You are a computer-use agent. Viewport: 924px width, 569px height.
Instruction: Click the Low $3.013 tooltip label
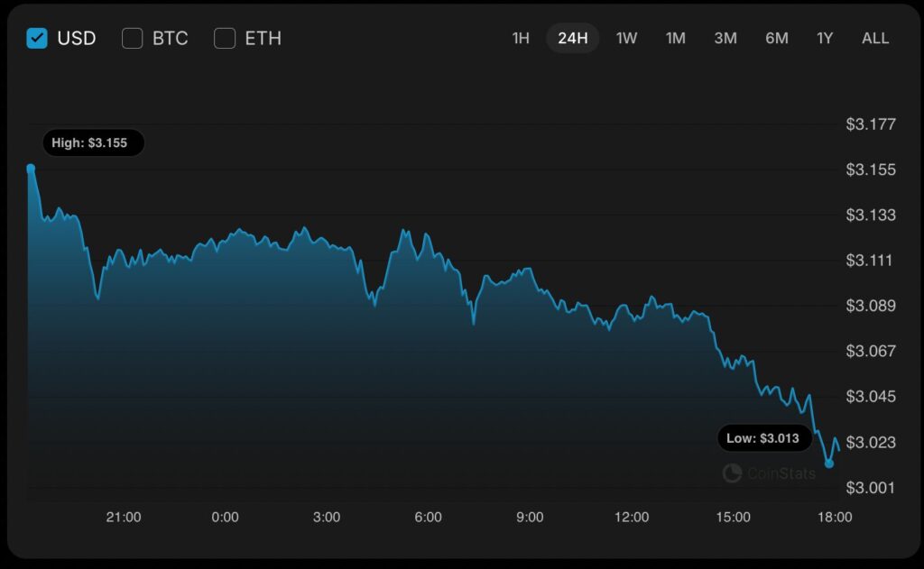coord(764,437)
